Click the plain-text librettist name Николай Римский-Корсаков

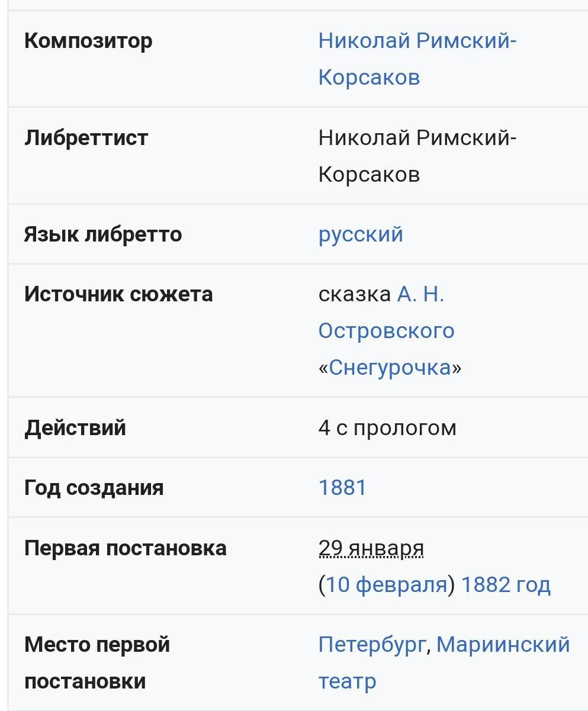[417, 156]
